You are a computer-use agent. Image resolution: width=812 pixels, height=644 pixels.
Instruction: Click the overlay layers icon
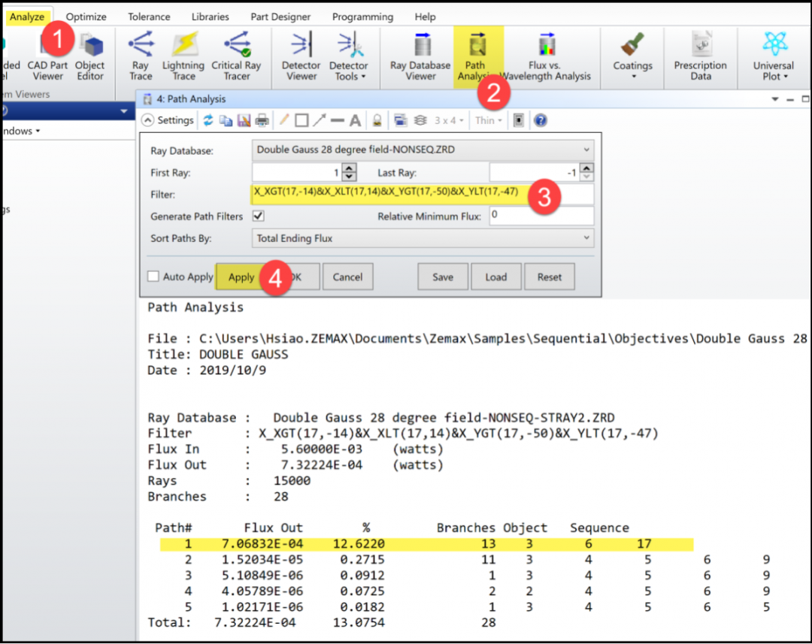[420, 121]
